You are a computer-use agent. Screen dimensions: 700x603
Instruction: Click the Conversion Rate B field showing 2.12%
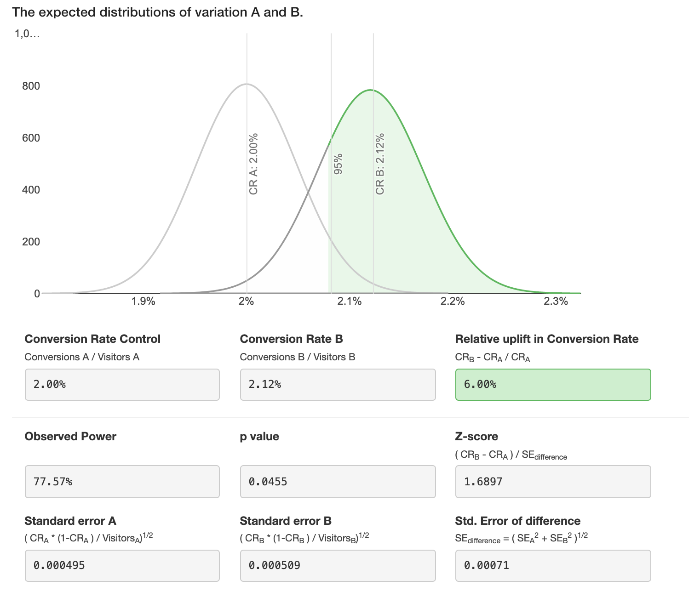pos(338,385)
